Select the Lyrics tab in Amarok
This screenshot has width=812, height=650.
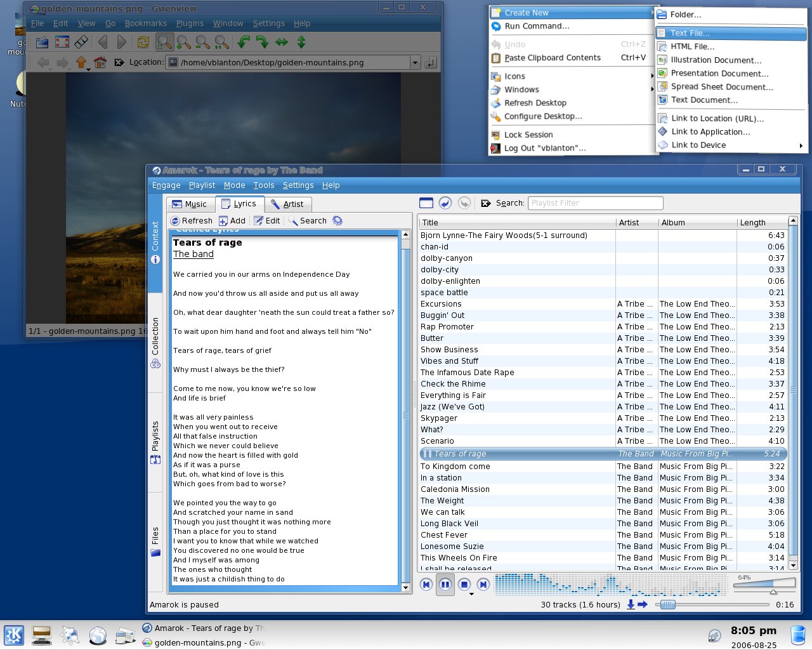point(239,204)
